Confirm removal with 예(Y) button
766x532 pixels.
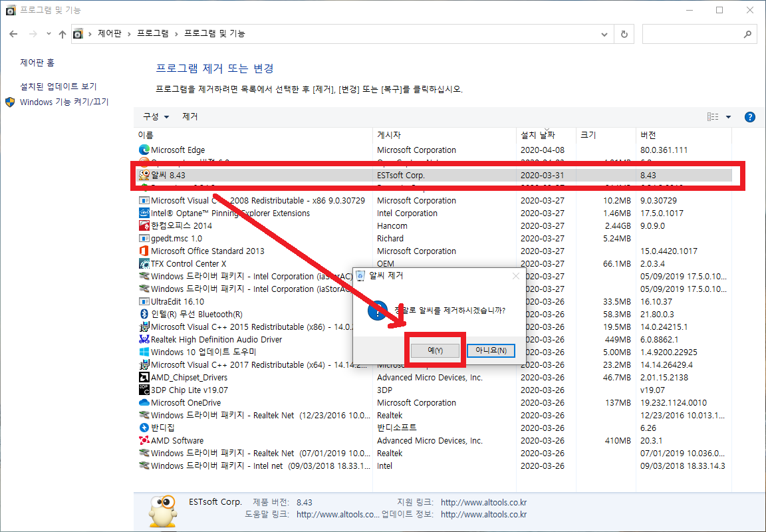click(x=435, y=350)
